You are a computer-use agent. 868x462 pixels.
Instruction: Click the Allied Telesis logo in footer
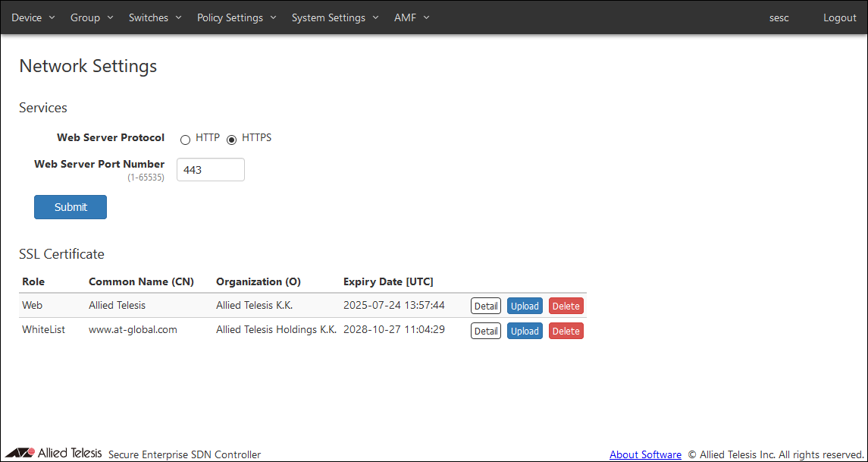point(53,453)
